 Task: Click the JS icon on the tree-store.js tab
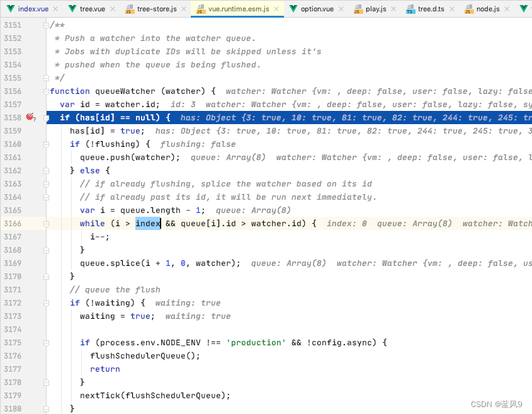(x=130, y=9)
